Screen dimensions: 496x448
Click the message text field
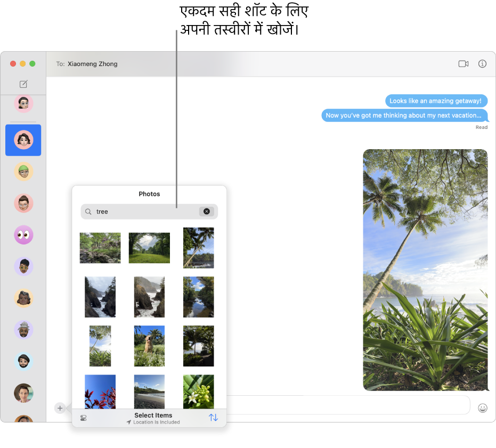coord(348,405)
